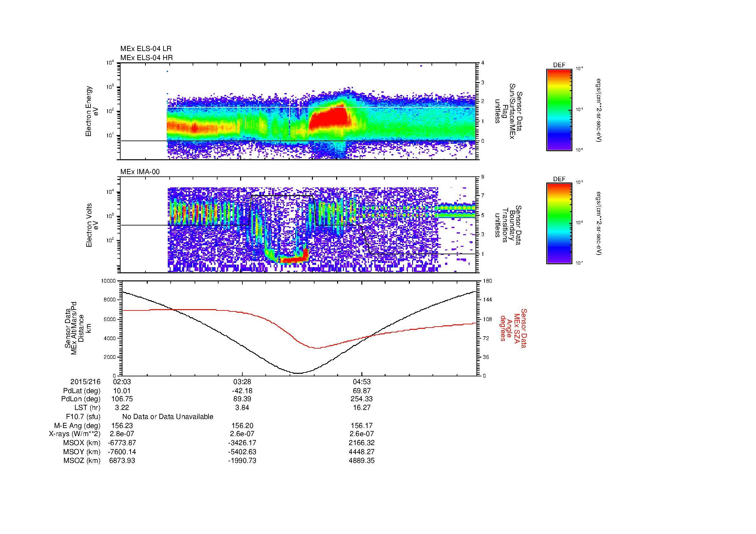Select the 'MEx IMA-00' panel title

pos(140,172)
